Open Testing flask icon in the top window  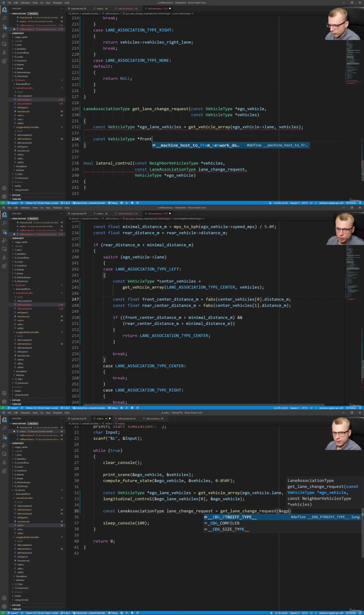coord(4,52)
